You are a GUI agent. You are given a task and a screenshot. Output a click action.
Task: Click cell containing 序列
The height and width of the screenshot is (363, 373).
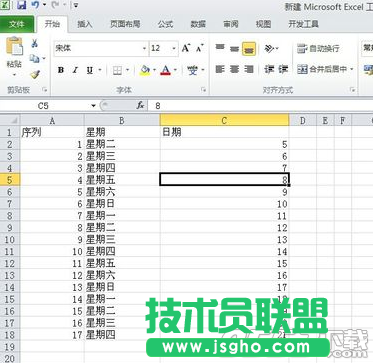click(52, 132)
